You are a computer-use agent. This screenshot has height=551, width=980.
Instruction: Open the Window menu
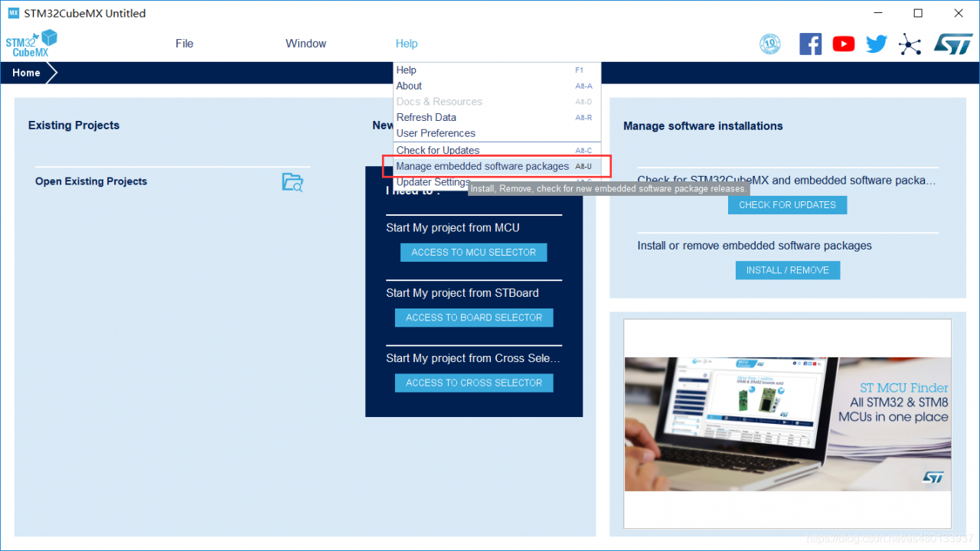pos(306,44)
